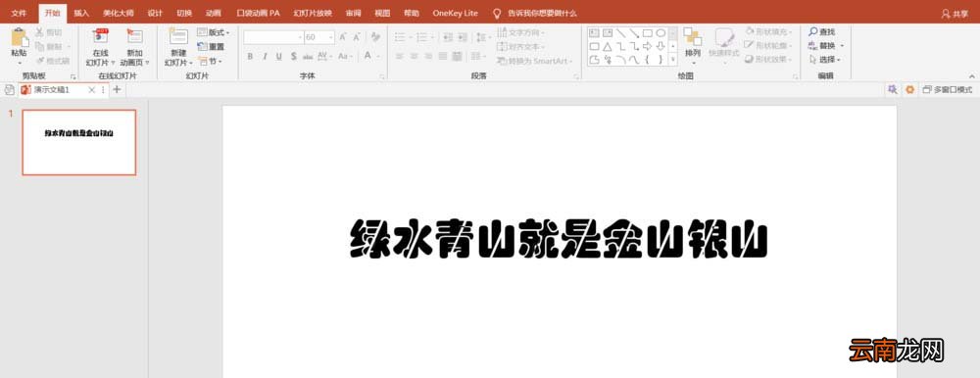Click the Add Animation Page (新加动画页) icon
The height and width of the screenshot is (378, 980).
coord(134,36)
